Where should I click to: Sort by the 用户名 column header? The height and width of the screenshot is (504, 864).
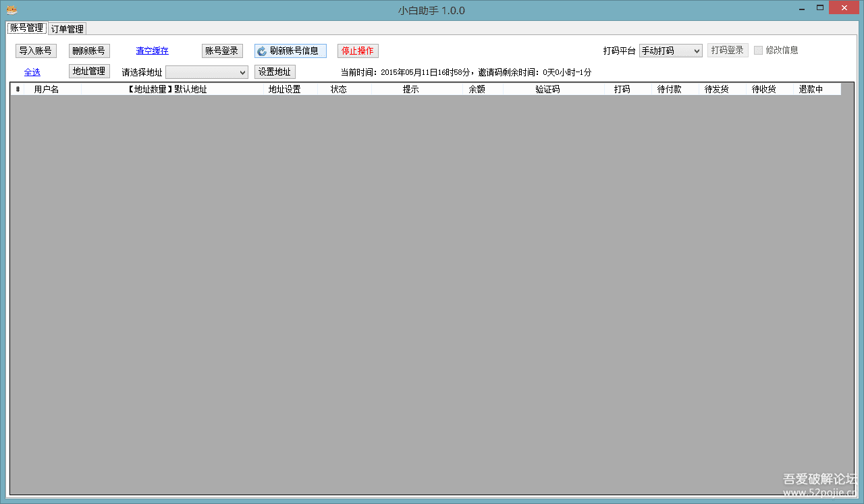[53, 89]
